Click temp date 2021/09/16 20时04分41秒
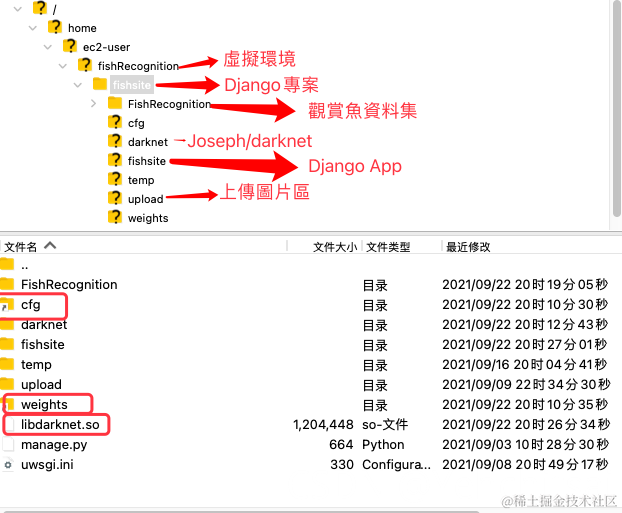The width and height of the screenshot is (622, 513). [x=525, y=364]
